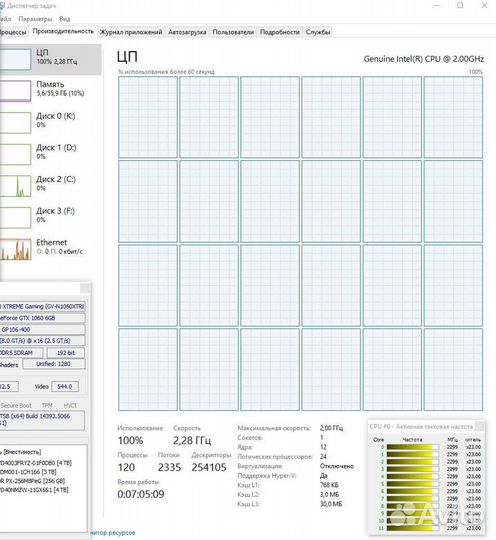496x540 pixels.
Task: Switch to the Журнал приложений tab
Action: tap(131, 32)
